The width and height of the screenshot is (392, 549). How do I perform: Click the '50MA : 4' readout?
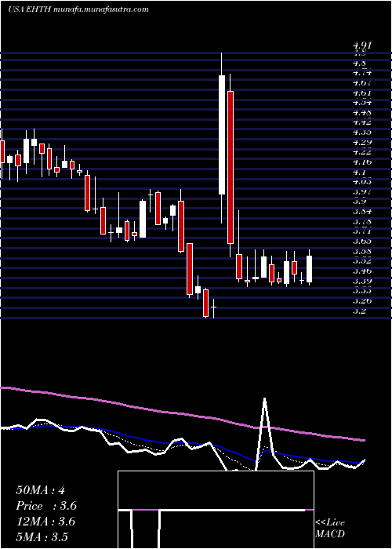click(x=40, y=490)
